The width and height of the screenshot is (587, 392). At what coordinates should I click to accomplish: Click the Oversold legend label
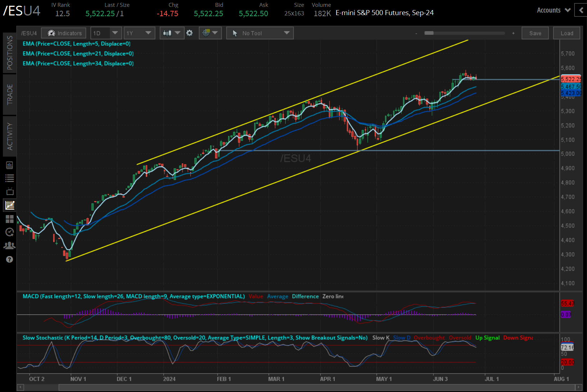(x=460, y=338)
